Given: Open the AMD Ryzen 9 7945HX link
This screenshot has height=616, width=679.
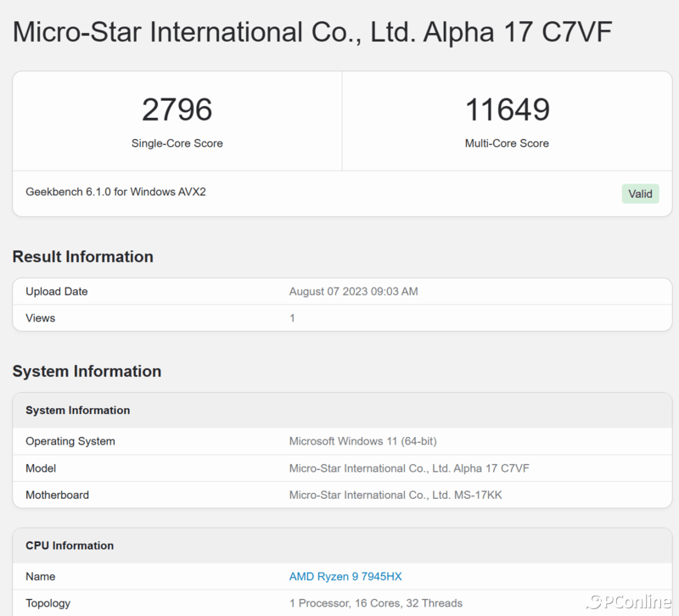Looking at the screenshot, I should [x=345, y=577].
